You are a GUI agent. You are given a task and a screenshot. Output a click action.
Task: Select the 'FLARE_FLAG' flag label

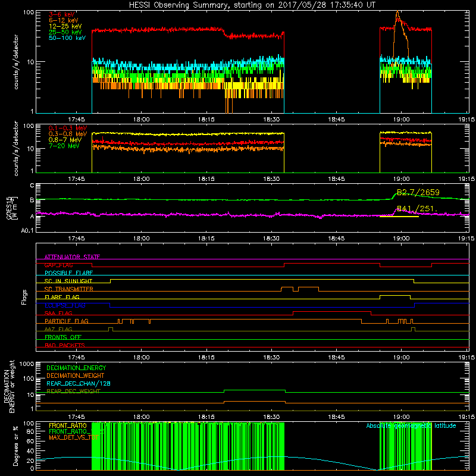click(62, 297)
